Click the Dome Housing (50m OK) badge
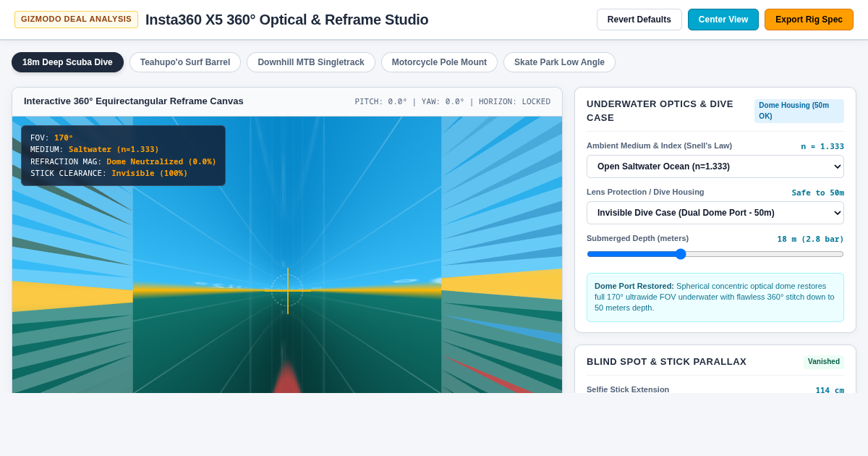The height and width of the screenshot is (456, 868). click(x=799, y=111)
